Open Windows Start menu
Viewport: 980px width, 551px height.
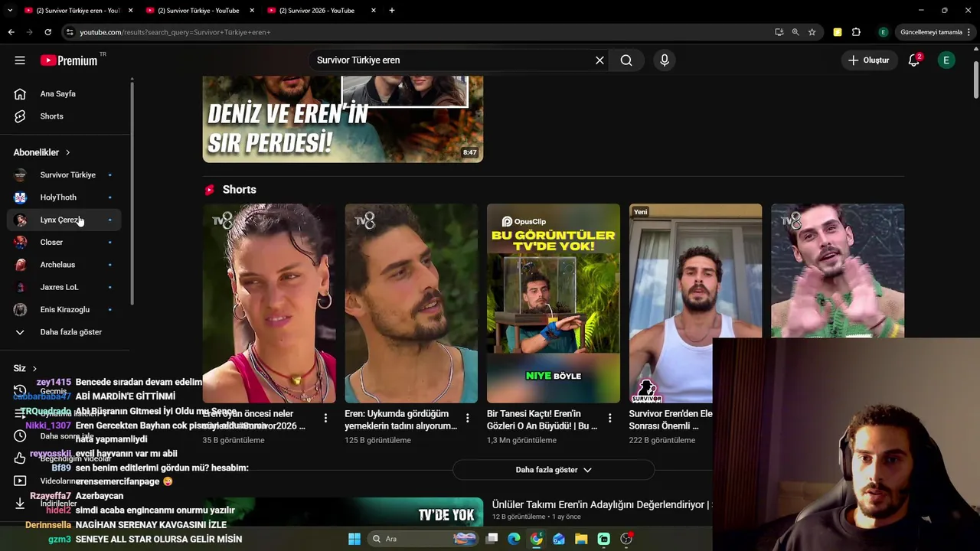pyautogui.click(x=354, y=539)
